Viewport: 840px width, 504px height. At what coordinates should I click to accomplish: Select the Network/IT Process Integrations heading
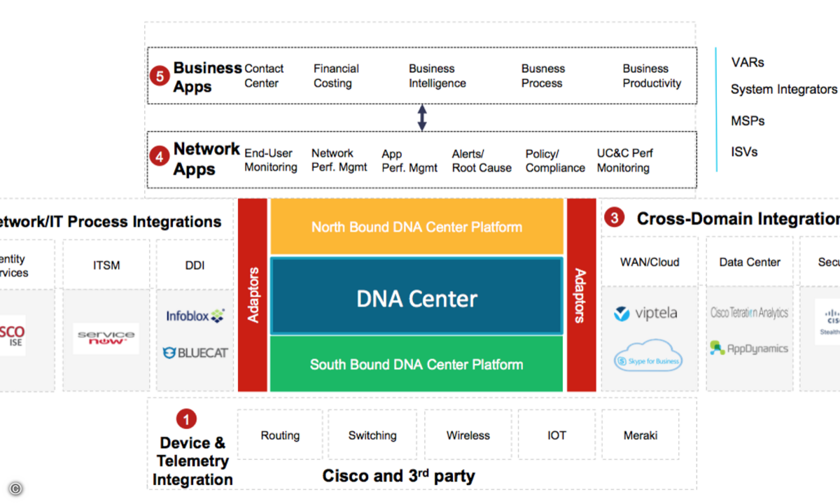tap(111, 222)
